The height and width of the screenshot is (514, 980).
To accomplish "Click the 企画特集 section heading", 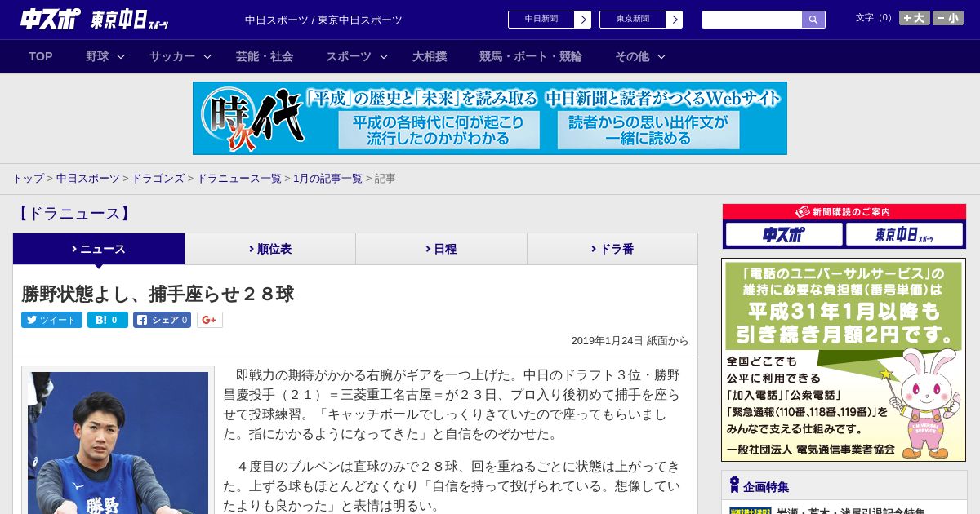I will pyautogui.click(x=766, y=487).
